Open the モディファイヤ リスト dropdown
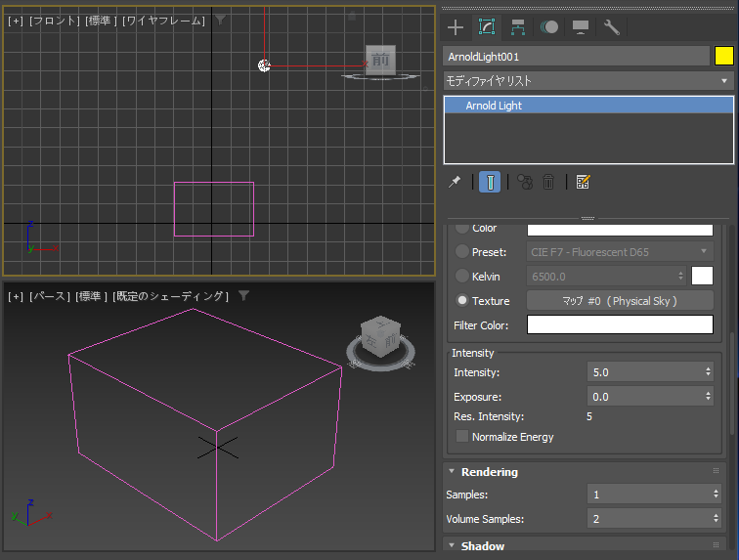Viewport: 739px width, 560px height. pos(587,81)
